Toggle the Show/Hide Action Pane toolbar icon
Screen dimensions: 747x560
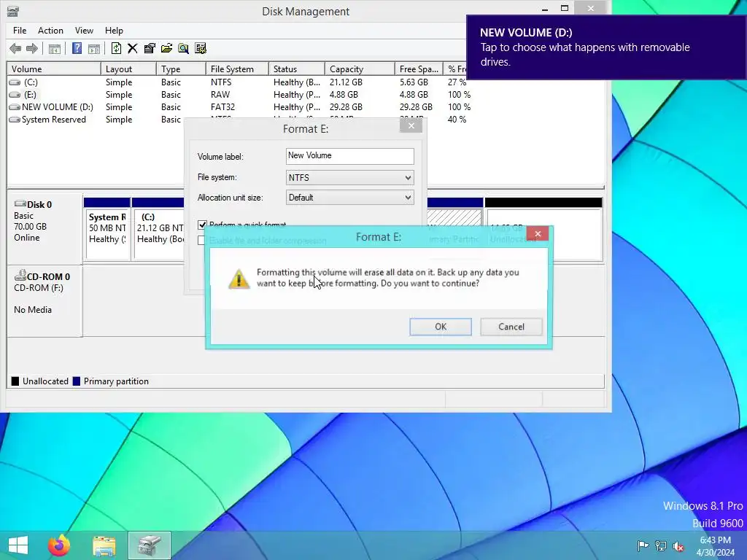coord(94,48)
